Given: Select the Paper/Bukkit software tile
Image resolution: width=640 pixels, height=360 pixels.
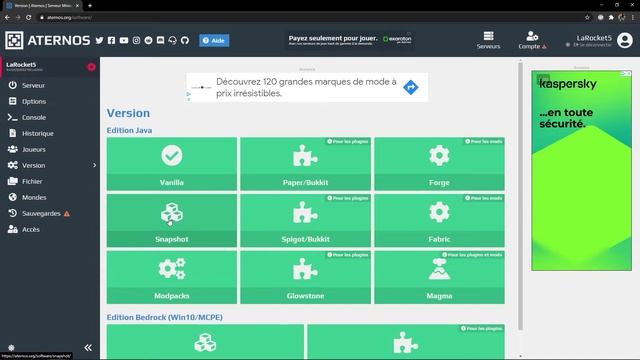Looking at the screenshot, I should (x=305, y=164).
